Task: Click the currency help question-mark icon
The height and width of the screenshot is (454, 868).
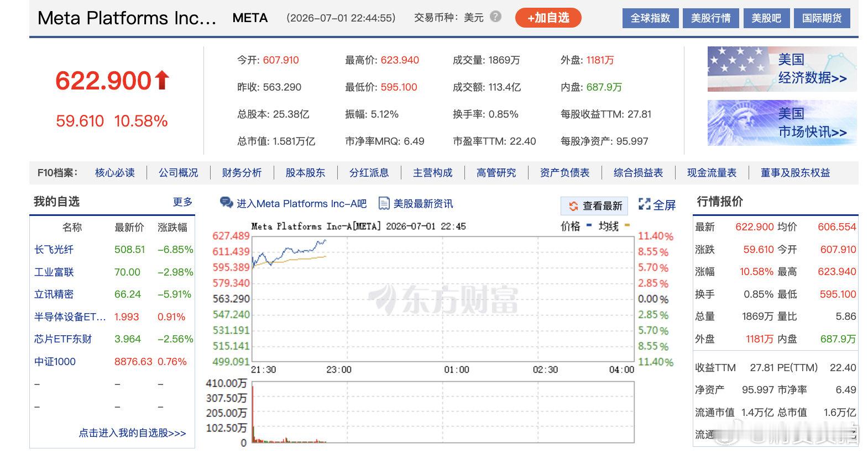Action: (496, 17)
